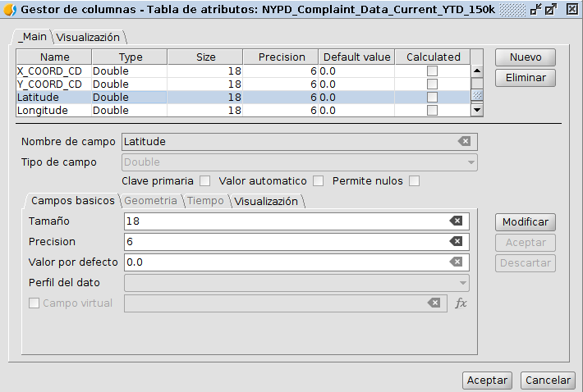Click the gvSIG icon in title bar

[10, 10]
